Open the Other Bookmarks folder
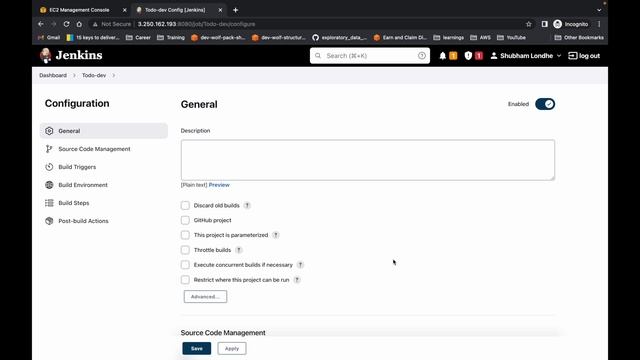This screenshot has height=360, width=640. [579, 38]
